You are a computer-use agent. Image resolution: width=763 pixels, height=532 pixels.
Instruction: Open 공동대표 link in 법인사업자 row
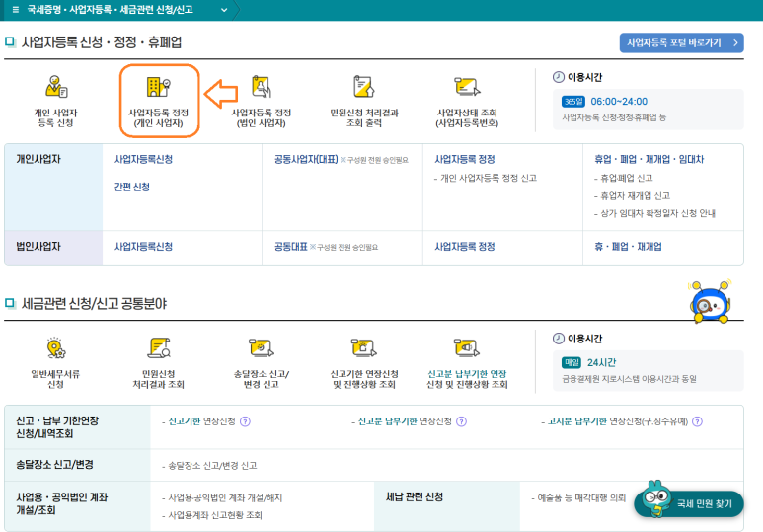point(291,247)
